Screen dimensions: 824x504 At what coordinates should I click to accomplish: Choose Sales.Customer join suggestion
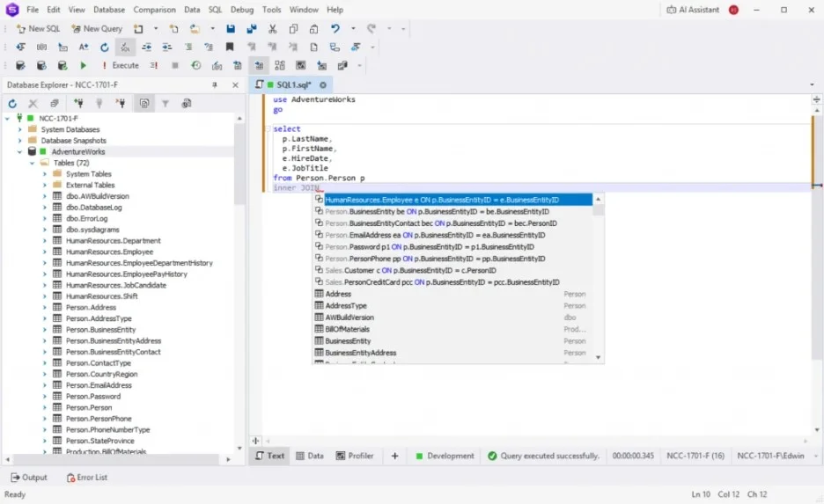tap(453, 270)
